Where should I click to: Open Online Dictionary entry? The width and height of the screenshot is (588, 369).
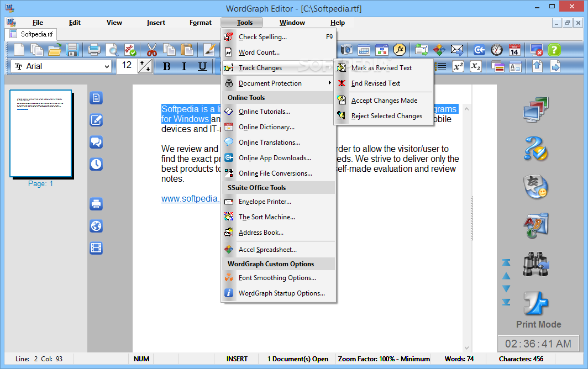point(279,127)
